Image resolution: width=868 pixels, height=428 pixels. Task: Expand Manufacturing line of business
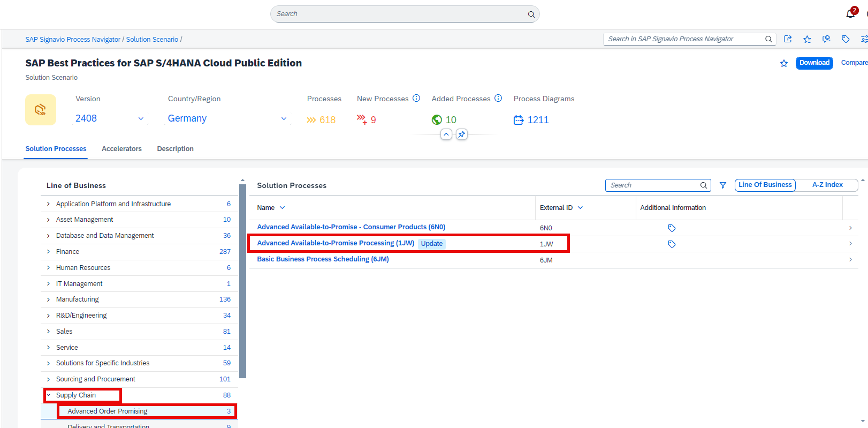coord(48,299)
